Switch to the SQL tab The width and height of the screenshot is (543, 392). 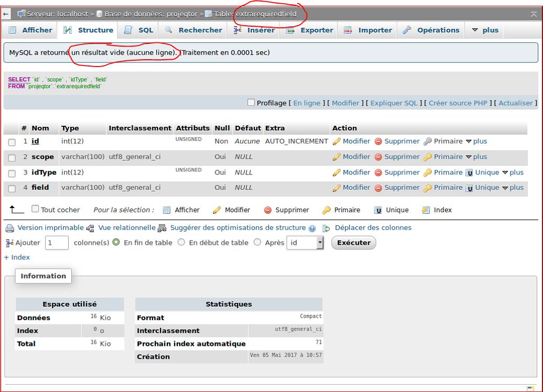click(x=139, y=30)
